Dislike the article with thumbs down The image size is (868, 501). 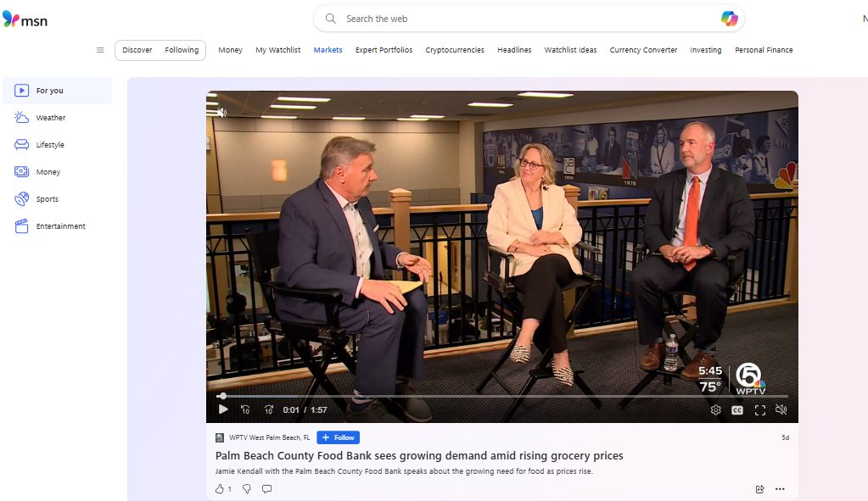(x=247, y=488)
